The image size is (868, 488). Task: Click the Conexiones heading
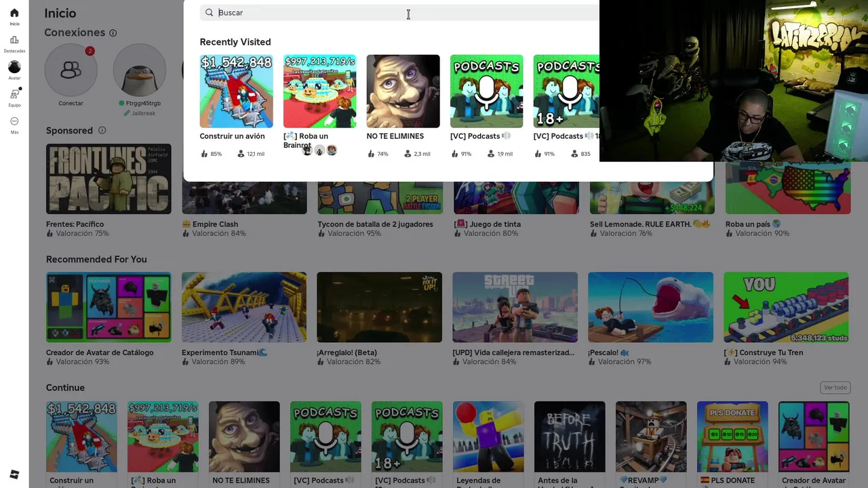click(x=75, y=33)
